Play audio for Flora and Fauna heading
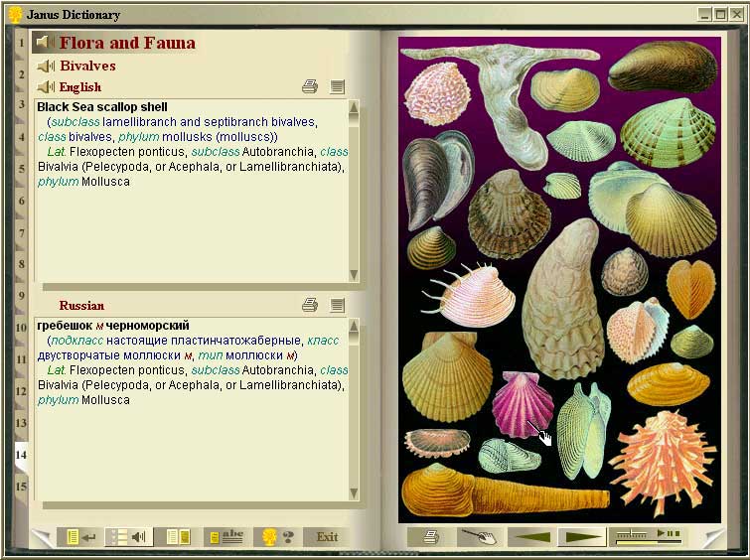Image resolution: width=750 pixels, height=560 pixels. pos(45,43)
